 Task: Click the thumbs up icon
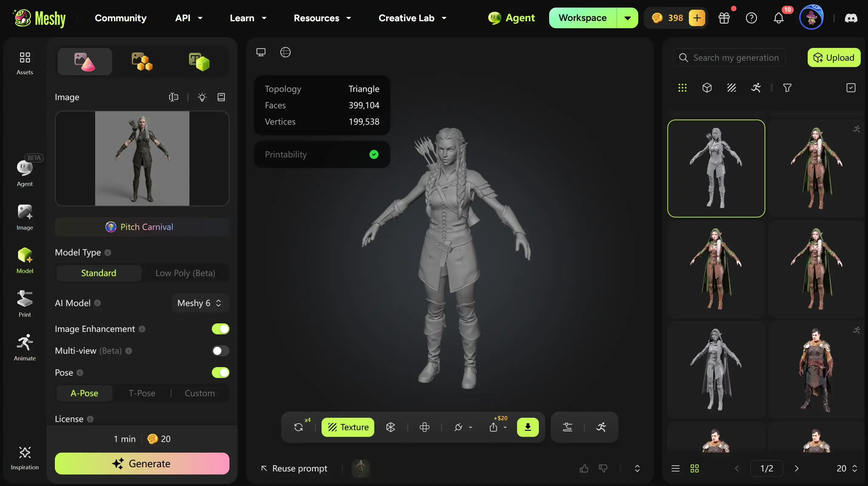click(x=584, y=468)
